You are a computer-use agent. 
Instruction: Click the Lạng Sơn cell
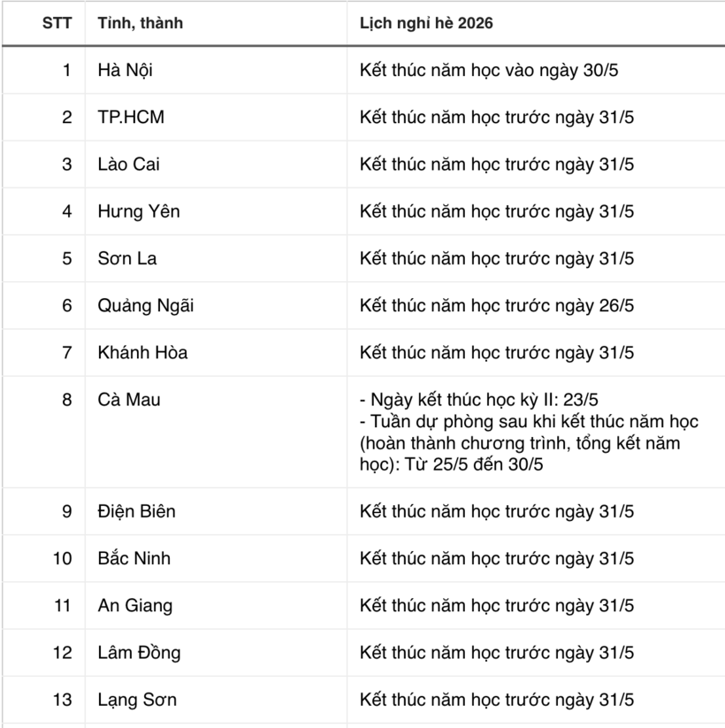click(x=137, y=700)
